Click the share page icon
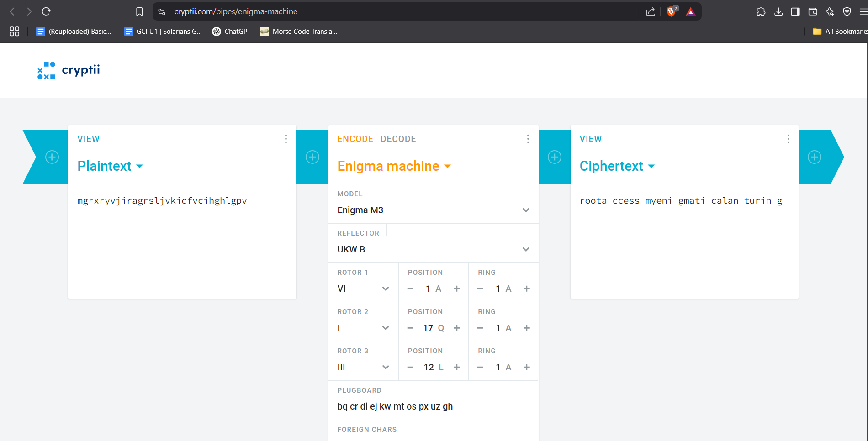868x441 pixels. pos(651,11)
